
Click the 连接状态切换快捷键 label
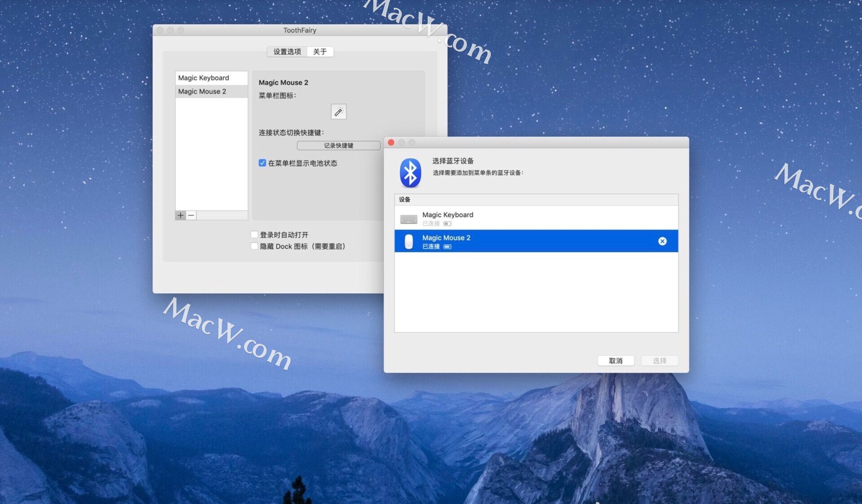[x=291, y=132]
